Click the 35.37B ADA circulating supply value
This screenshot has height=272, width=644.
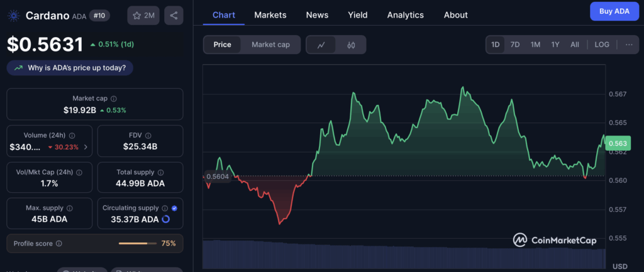point(135,219)
